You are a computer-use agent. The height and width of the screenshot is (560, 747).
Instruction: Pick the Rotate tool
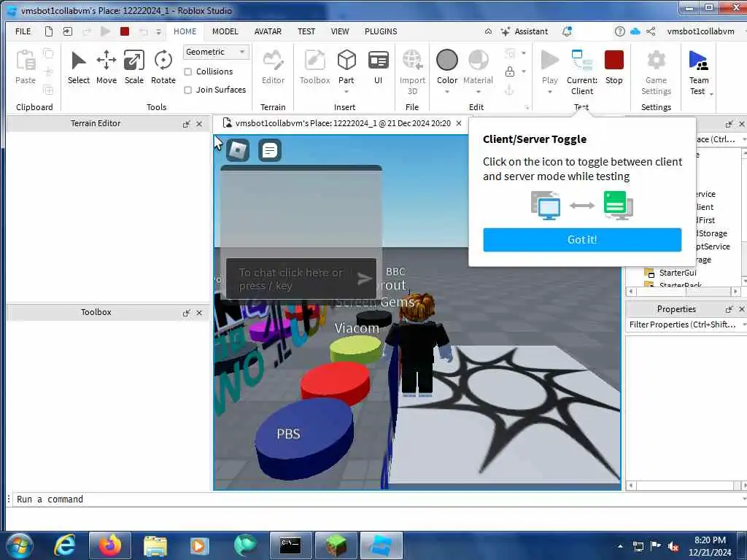(163, 67)
